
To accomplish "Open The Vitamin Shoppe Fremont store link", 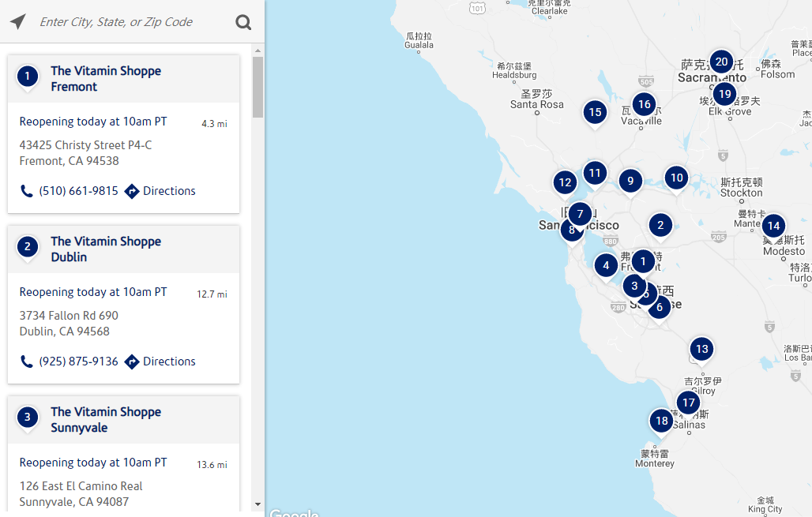I will point(106,79).
